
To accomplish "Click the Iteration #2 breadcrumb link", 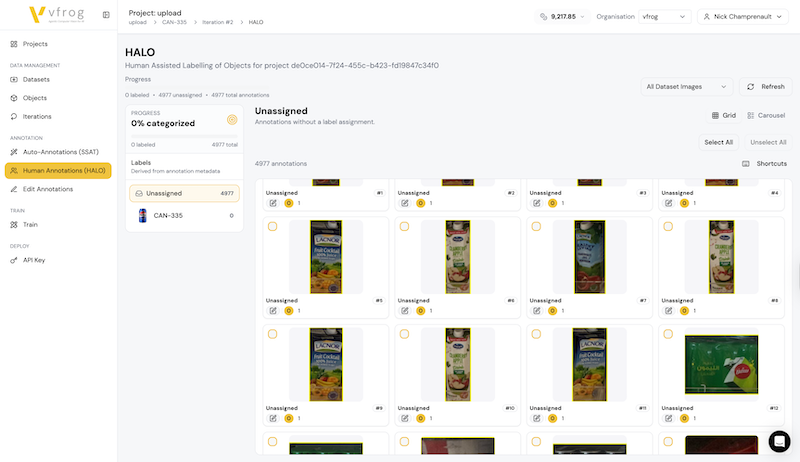I will (x=217, y=22).
